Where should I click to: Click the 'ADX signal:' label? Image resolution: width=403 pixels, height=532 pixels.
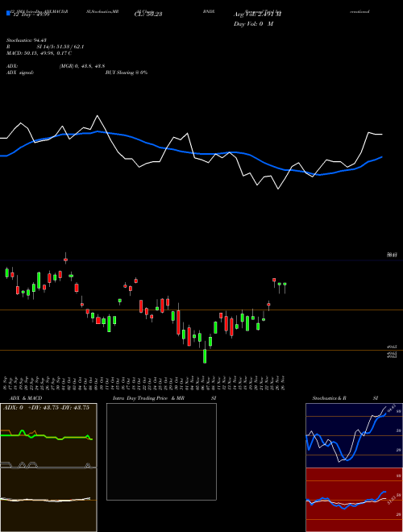tap(20, 73)
